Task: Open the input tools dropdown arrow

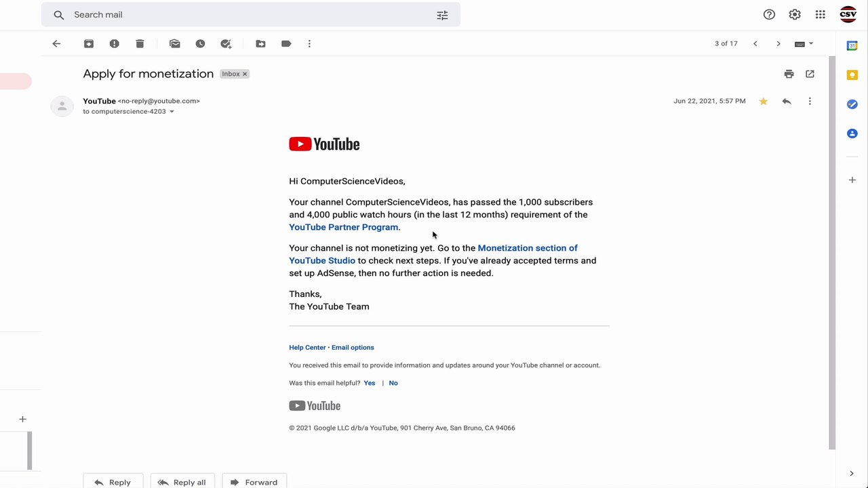Action: [811, 43]
